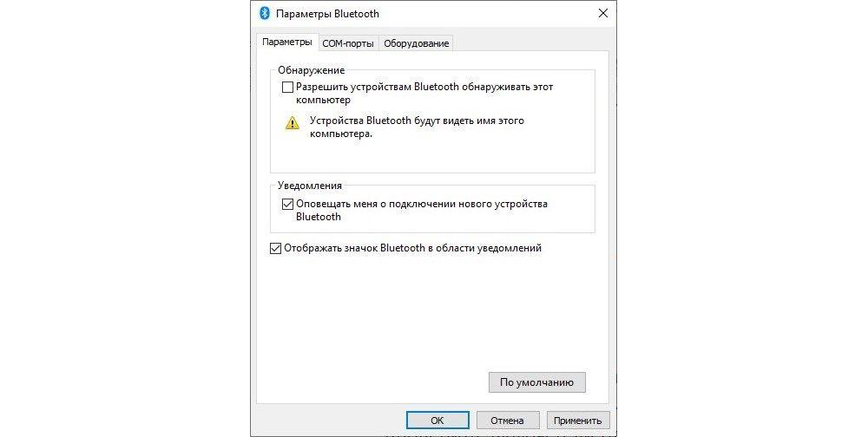Image resolution: width=868 pixels, height=437 pixels.
Task: Click the Обнаружение group heading
Action: 311,70
